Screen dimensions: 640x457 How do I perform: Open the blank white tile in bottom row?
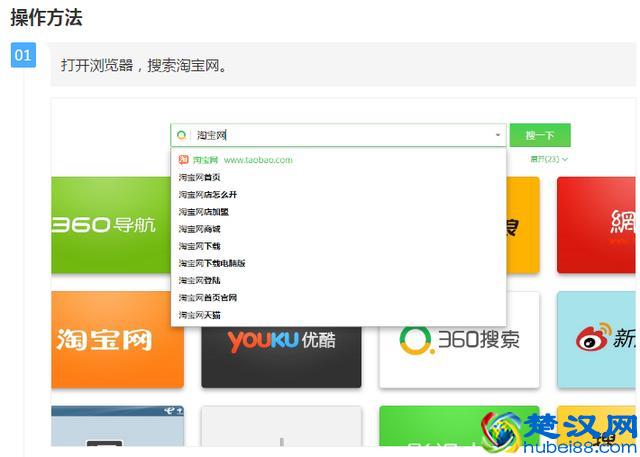click(281, 426)
